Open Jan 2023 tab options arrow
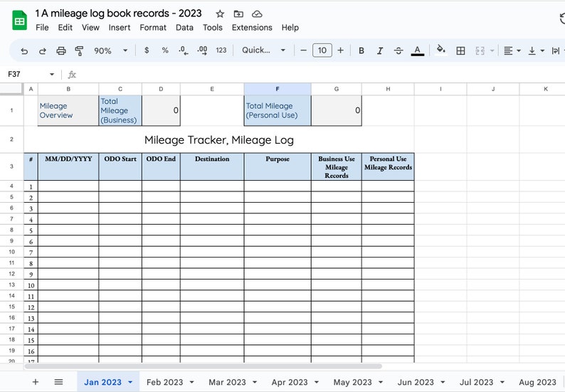Screen dimensions: 565x392 [130, 382]
